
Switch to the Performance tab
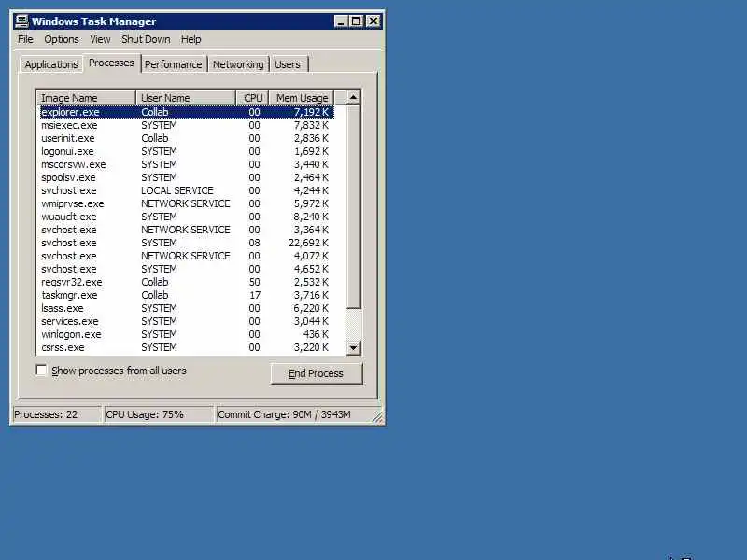coord(174,64)
